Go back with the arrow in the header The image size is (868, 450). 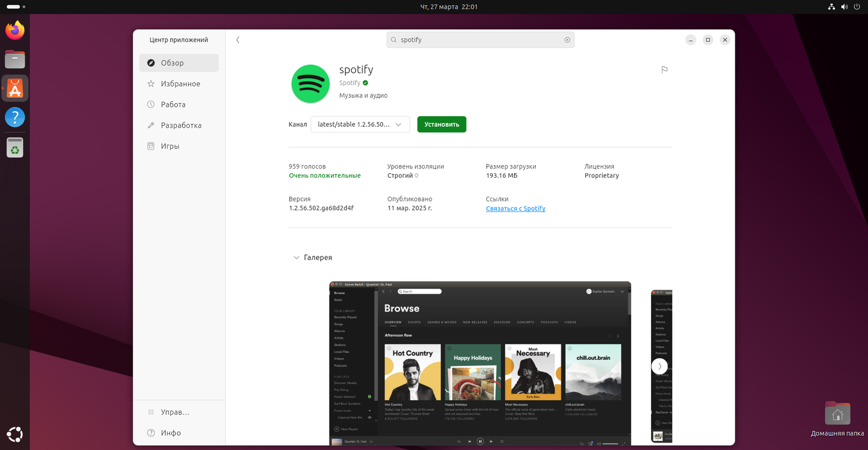point(238,40)
